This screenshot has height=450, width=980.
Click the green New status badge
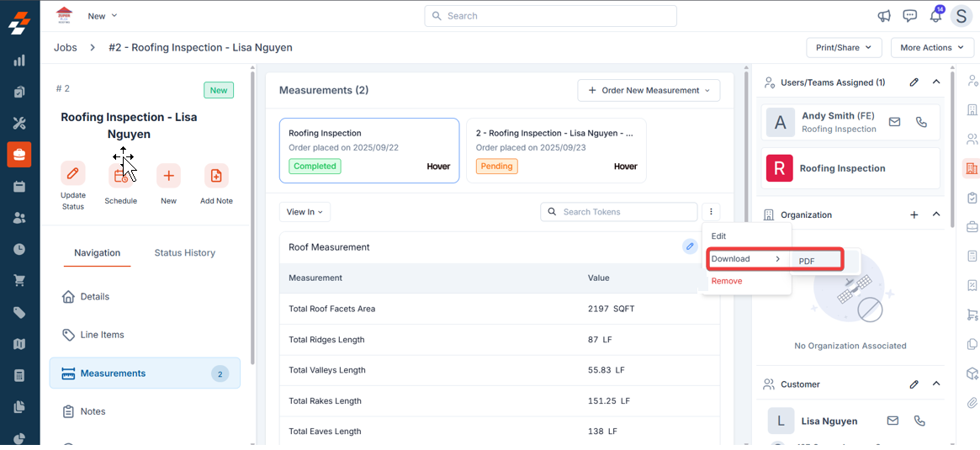[219, 90]
